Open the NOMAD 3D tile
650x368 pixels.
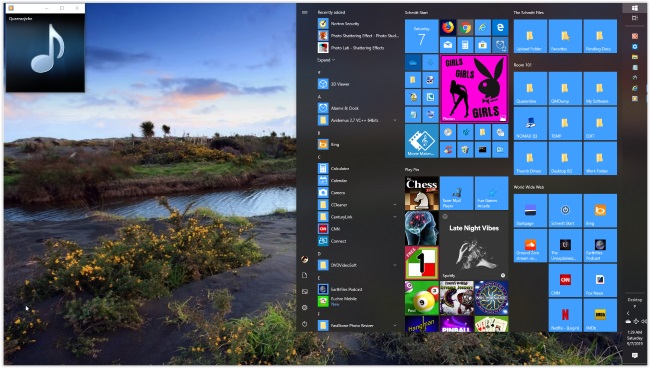(x=530, y=123)
